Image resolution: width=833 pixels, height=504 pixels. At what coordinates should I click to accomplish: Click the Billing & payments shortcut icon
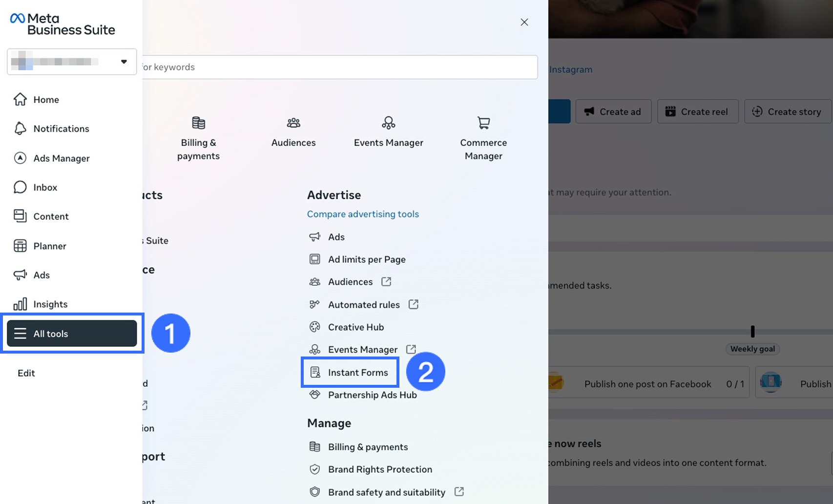[198, 123]
